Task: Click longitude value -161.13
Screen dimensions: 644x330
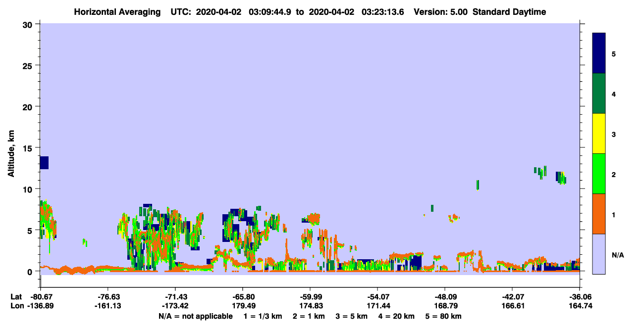Action: coord(107,306)
